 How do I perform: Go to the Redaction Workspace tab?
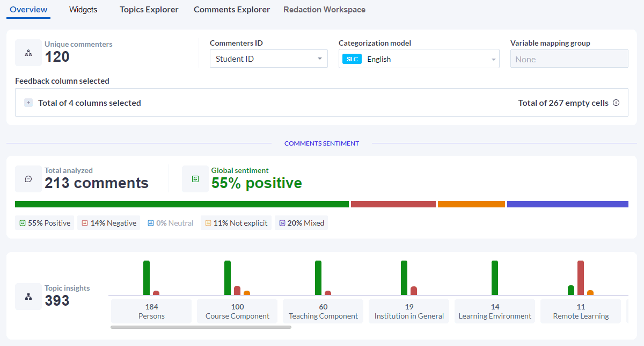324,10
